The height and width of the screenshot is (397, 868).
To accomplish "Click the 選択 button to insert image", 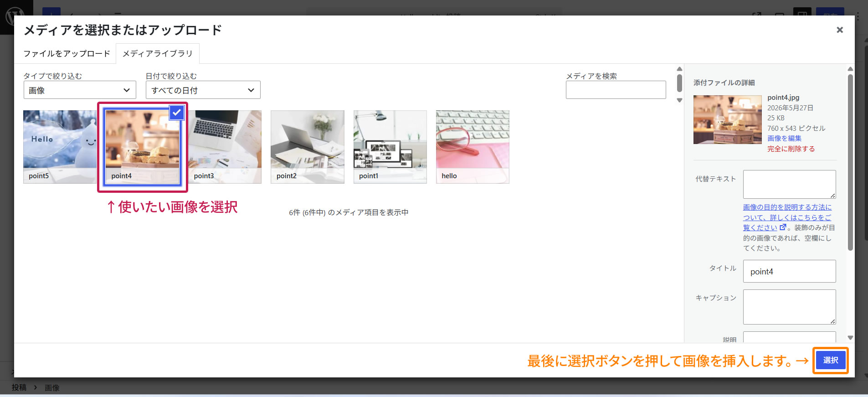I will pyautogui.click(x=830, y=360).
